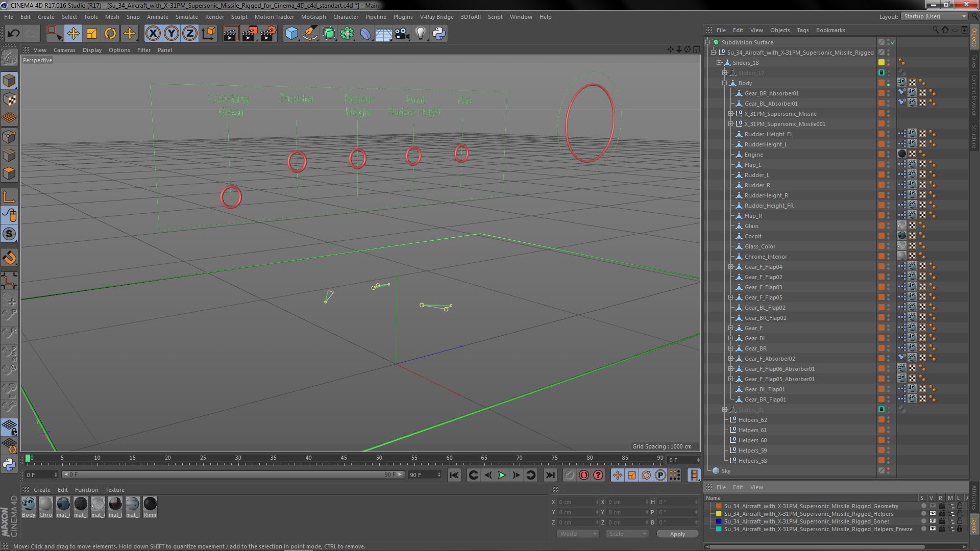
Task: Add a Cube primitive object
Action: (291, 34)
